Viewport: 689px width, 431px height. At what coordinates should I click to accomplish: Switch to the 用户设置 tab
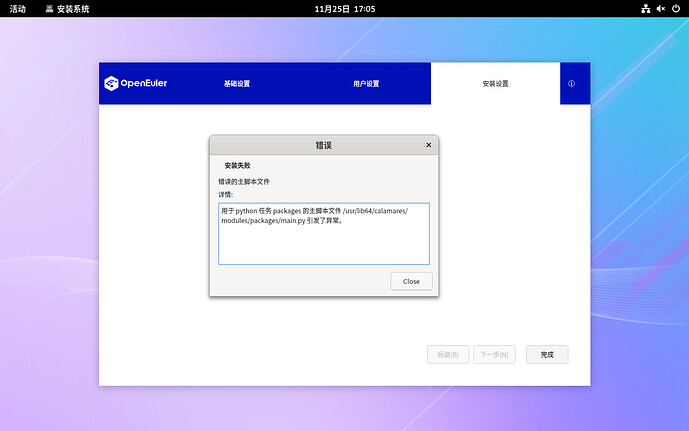366,84
